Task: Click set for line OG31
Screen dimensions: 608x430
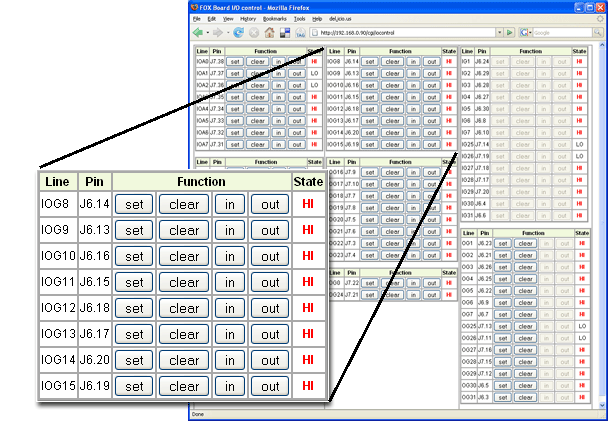Action: (x=503, y=397)
